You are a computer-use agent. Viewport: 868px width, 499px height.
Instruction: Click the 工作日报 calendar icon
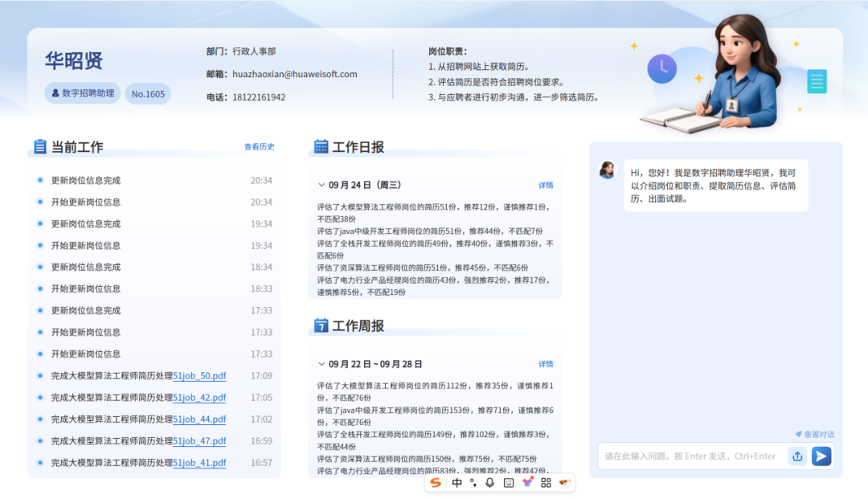[321, 146]
